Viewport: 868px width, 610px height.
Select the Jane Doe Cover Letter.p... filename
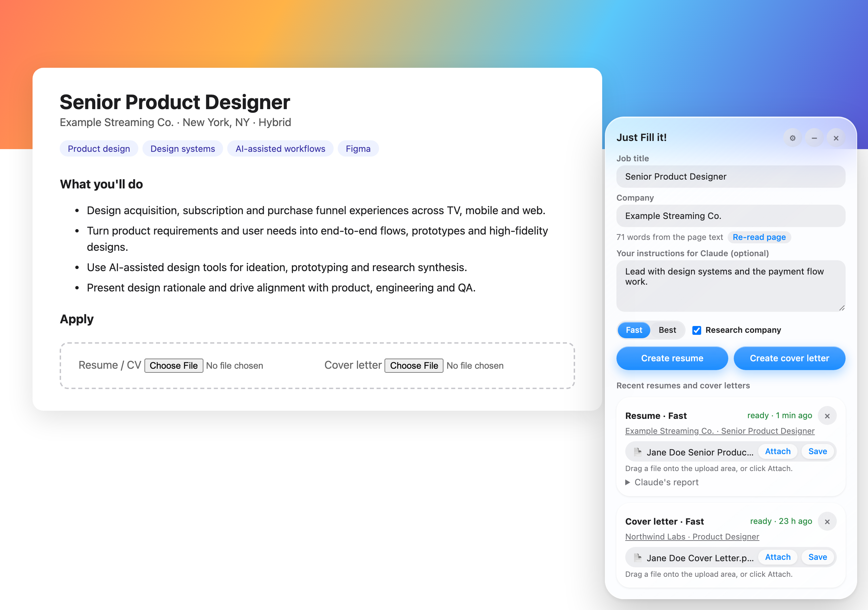click(x=700, y=558)
